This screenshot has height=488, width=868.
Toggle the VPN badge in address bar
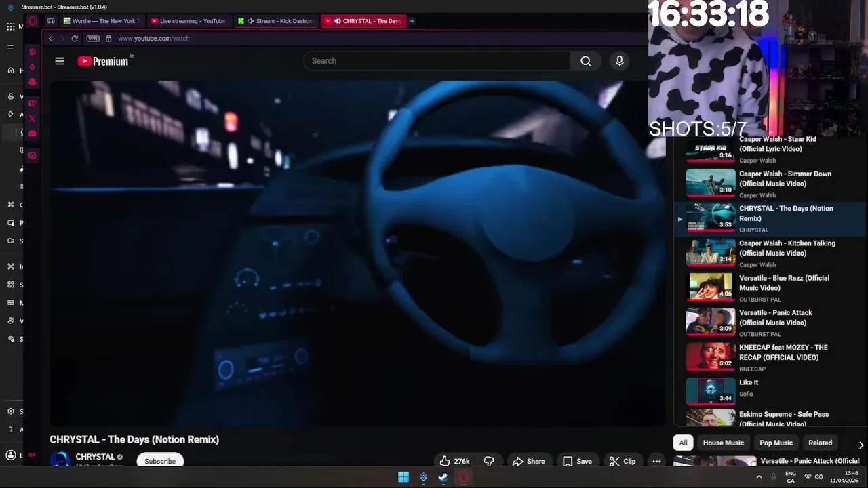click(x=93, y=39)
